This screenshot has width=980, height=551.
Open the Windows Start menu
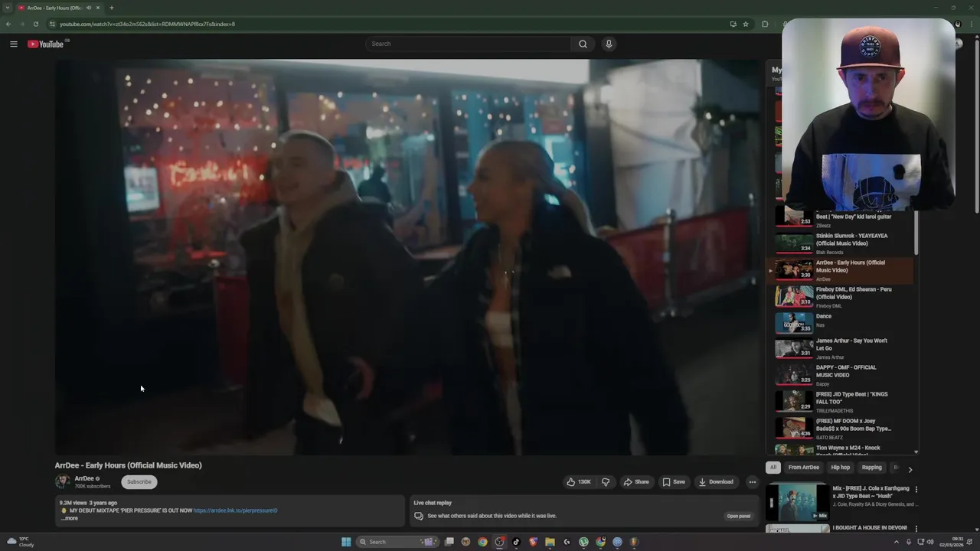[x=346, y=542]
